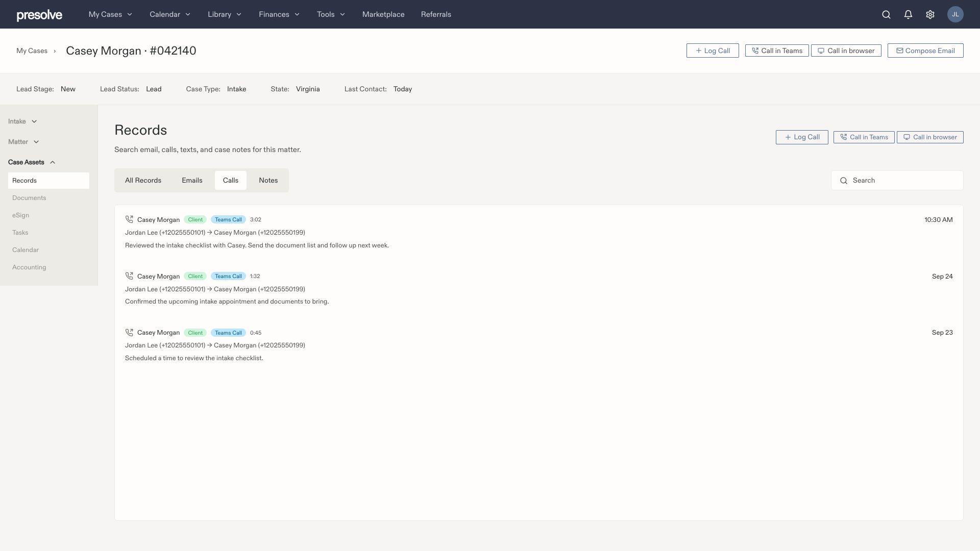
Task: Open eSign in sidebar
Action: click(20, 215)
